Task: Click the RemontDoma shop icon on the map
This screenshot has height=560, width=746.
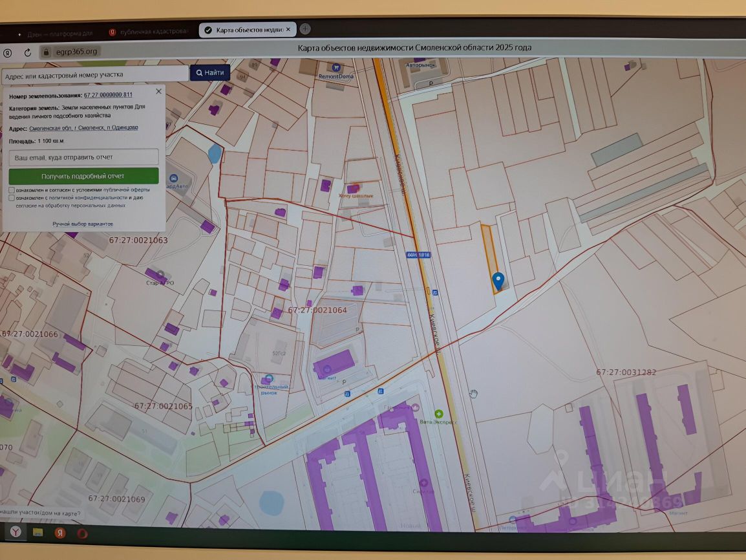Action: [x=336, y=68]
